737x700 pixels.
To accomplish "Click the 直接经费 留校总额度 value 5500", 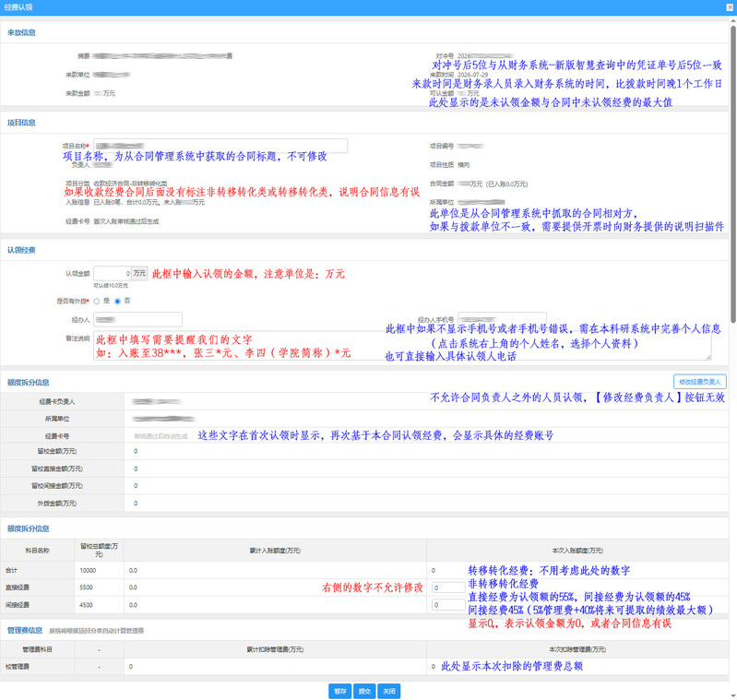I will click(x=86, y=587).
